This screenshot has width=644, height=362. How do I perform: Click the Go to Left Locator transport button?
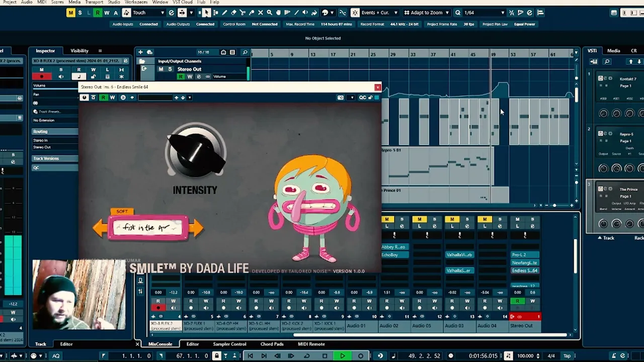pos(250,356)
